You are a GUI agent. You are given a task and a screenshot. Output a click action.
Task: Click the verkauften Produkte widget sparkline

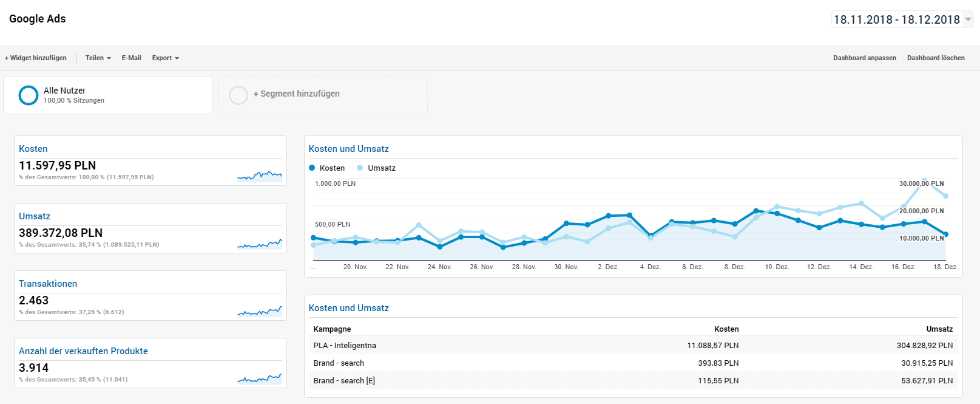(x=260, y=378)
